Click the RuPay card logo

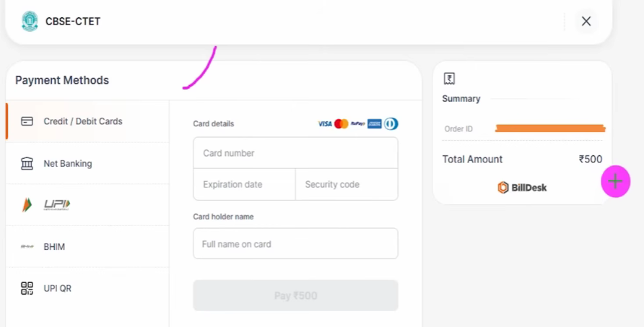tap(358, 124)
